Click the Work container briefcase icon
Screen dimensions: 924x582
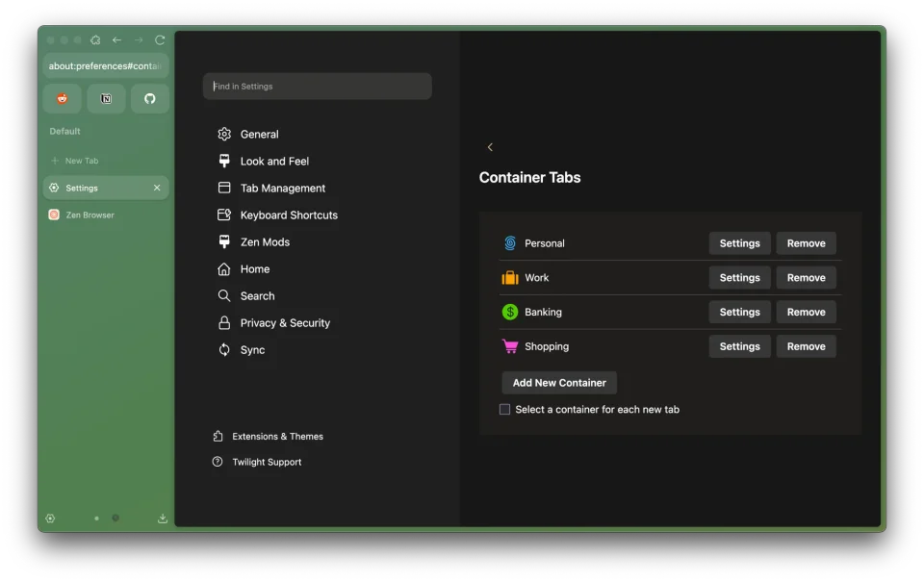pyautogui.click(x=510, y=277)
